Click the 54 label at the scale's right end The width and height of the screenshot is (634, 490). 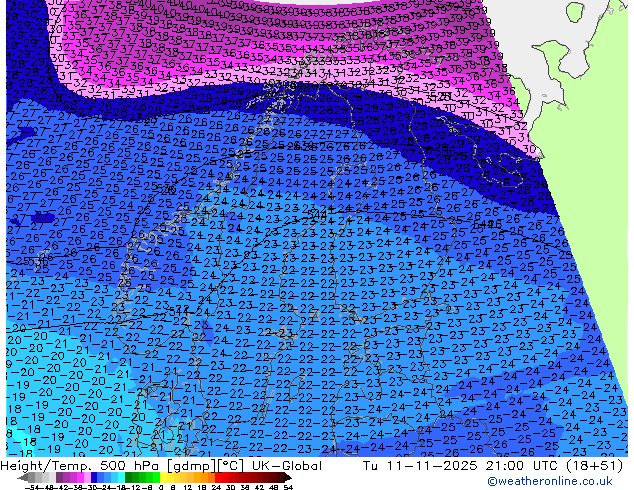tap(288, 486)
